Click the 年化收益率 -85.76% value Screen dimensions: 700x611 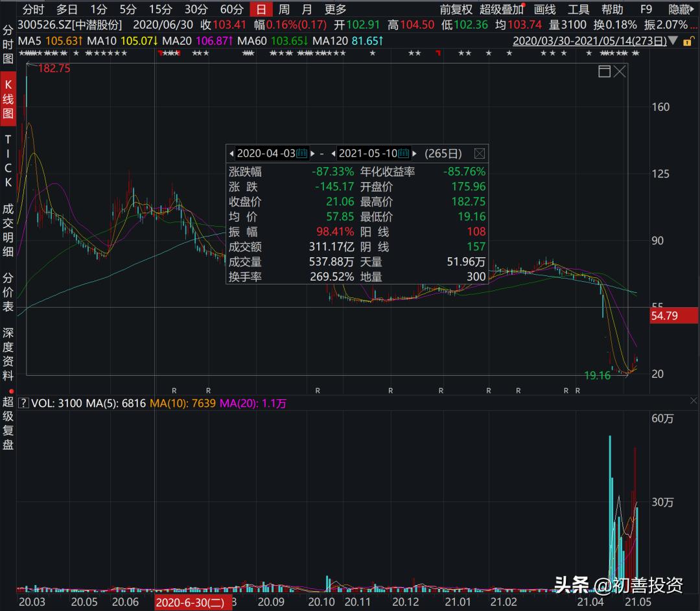tap(464, 172)
